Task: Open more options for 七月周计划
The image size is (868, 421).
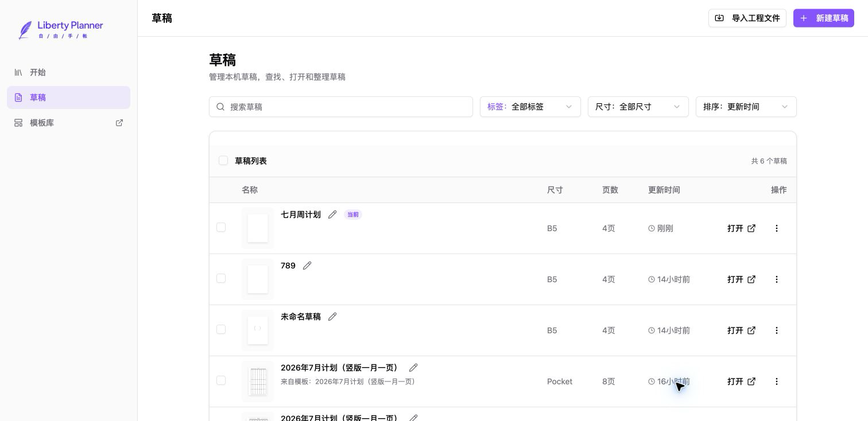Action: click(777, 228)
